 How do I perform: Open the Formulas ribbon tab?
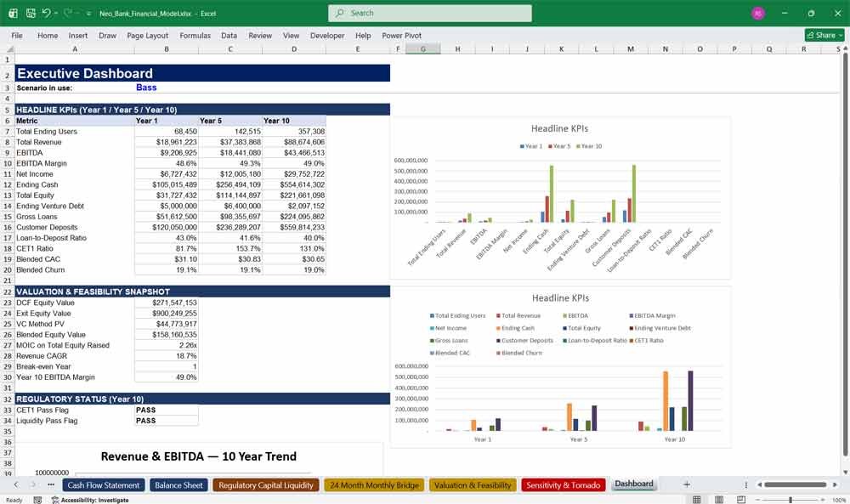pos(195,35)
